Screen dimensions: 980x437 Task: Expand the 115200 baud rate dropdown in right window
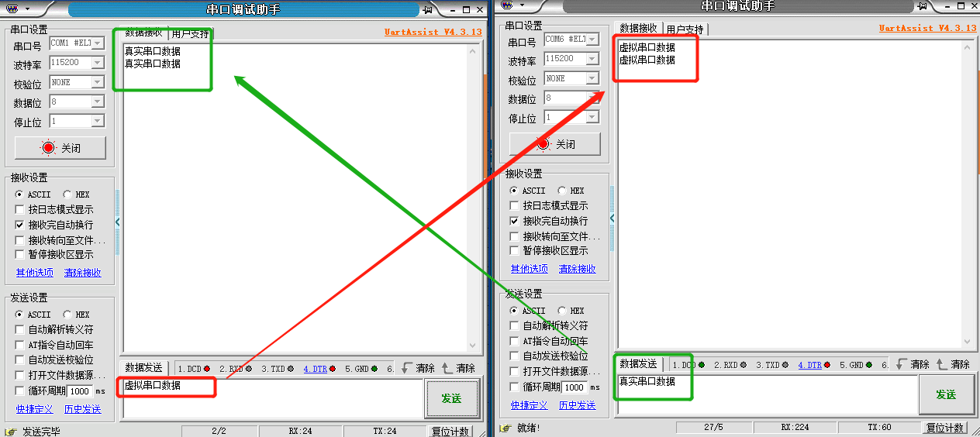(592, 59)
